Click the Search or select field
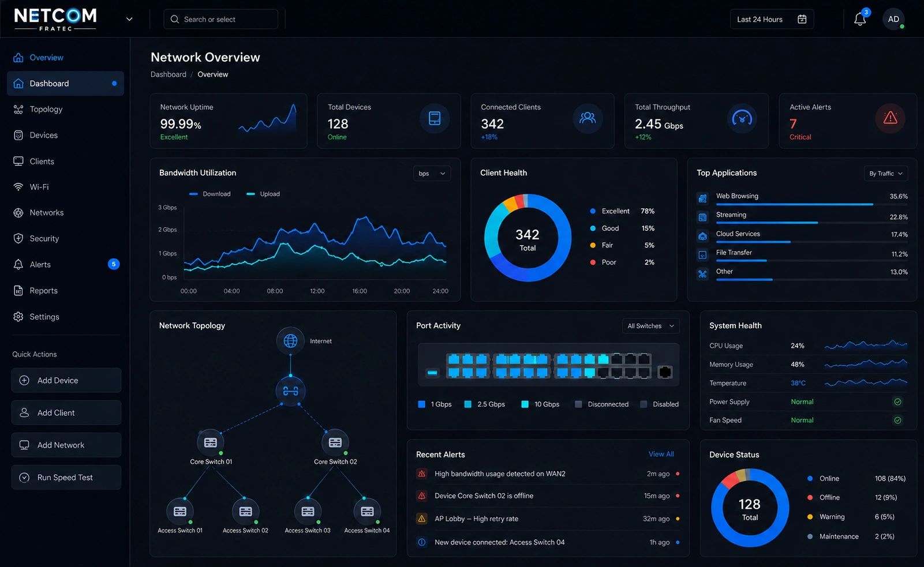924x567 pixels. coord(220,19)
